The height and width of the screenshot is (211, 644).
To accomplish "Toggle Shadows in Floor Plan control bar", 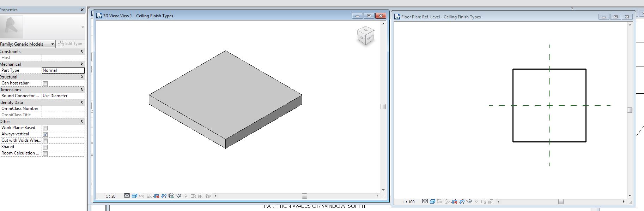I will click(x=447, y=201).
